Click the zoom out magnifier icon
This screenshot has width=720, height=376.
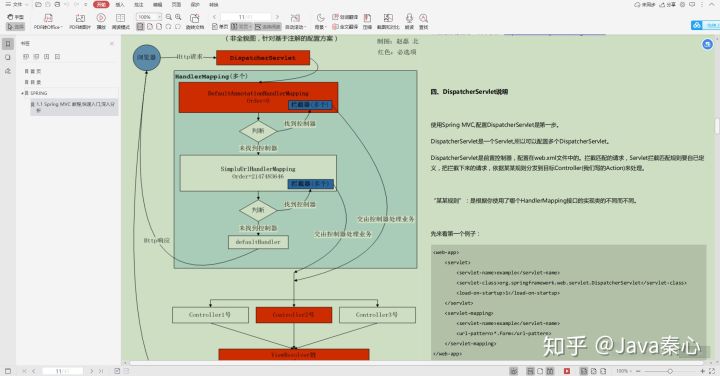[x=169, y=17]
